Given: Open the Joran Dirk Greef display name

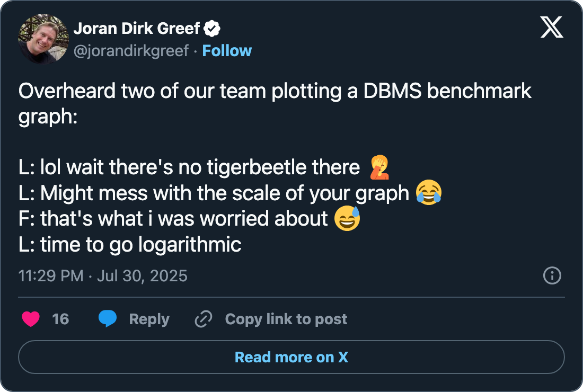Looking at the screenshot, I should click(x=137, y=29).
